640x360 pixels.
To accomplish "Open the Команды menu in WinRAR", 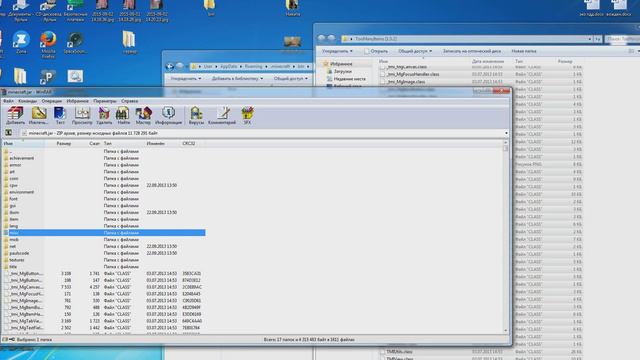I will 27,101.
